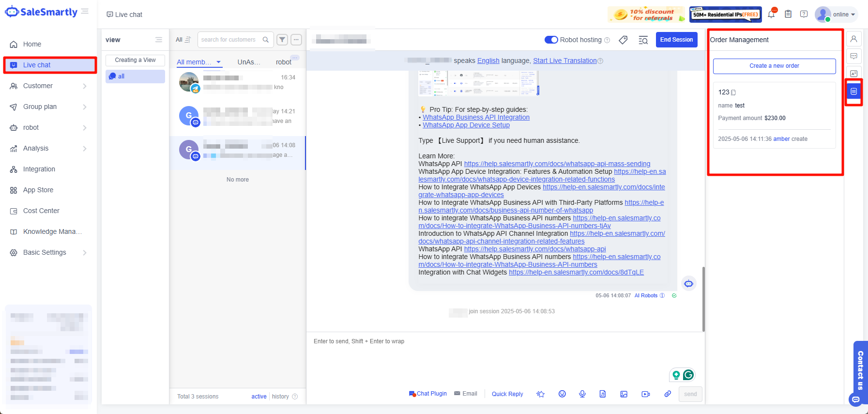Viewport: 868px width, 414px height.
Task: Click the microphone voice message icon
Action: point(582,394)
